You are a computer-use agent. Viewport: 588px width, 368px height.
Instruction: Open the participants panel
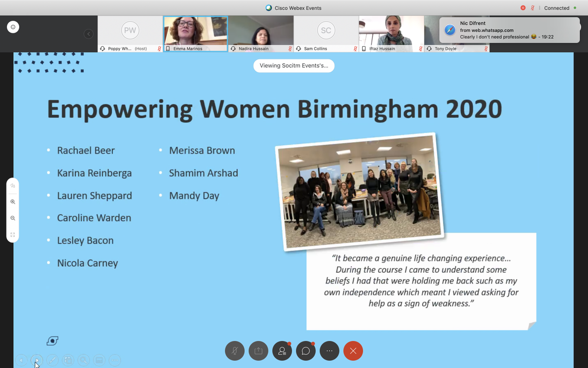click(282, 351)
